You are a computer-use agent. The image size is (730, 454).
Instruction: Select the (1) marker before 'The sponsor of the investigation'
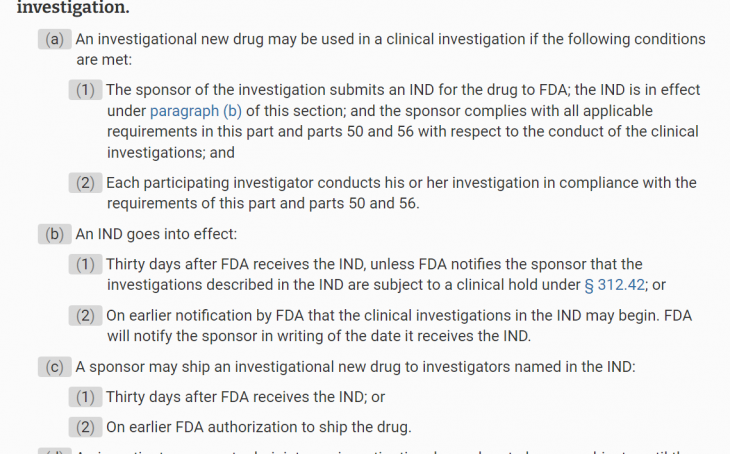click(x=85, y=90)
